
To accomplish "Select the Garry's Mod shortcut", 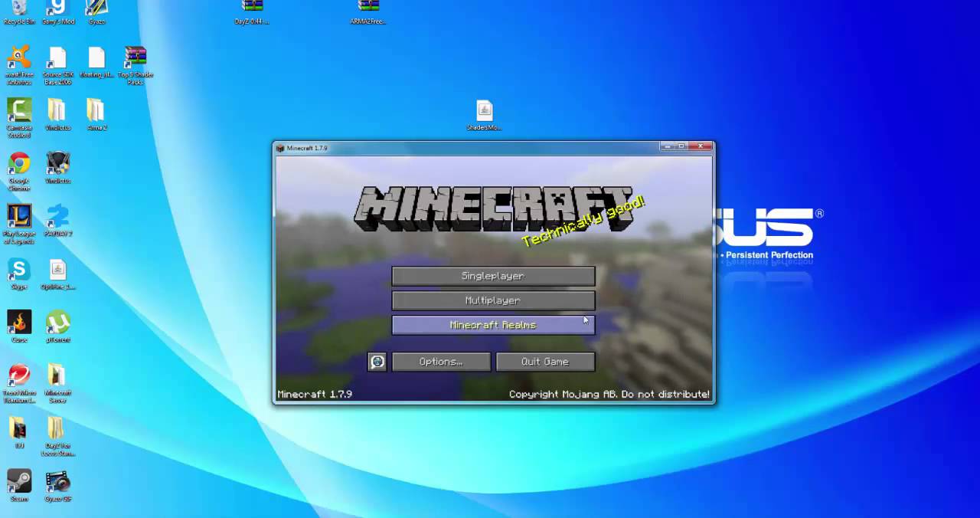I will pos(58,12).
